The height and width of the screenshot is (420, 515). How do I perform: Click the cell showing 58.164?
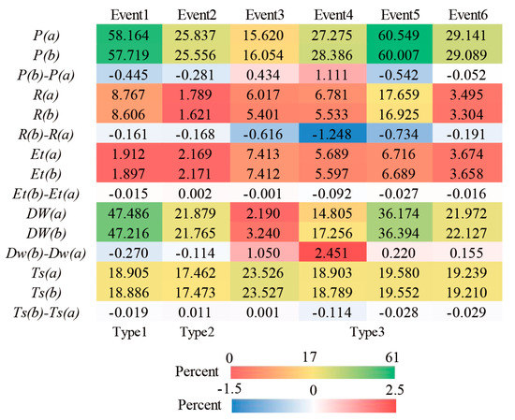(x=129, y=35)
